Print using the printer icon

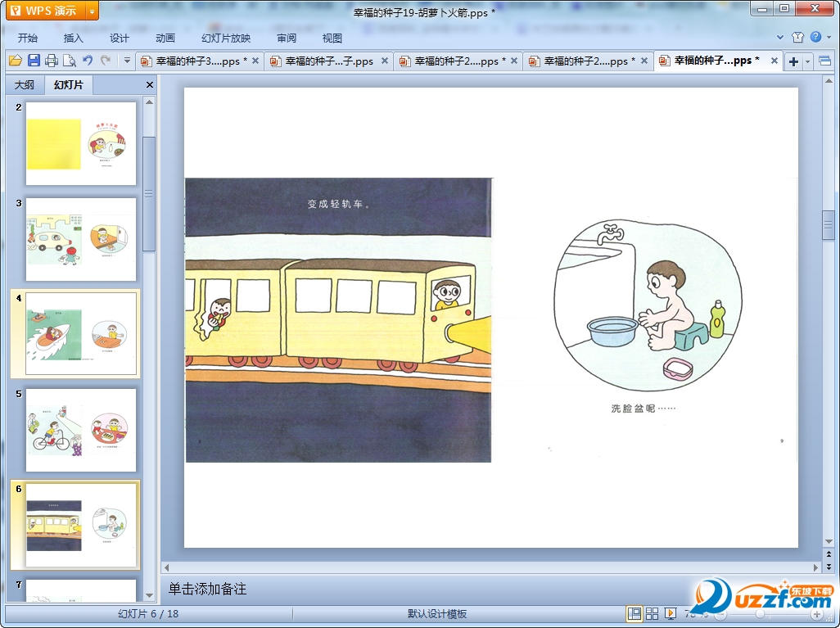52,61
